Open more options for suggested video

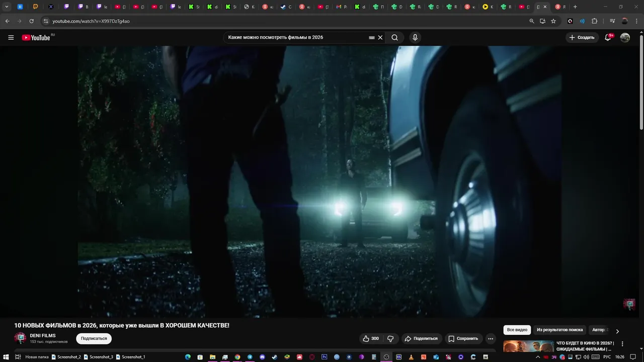[x=622, y=344]
